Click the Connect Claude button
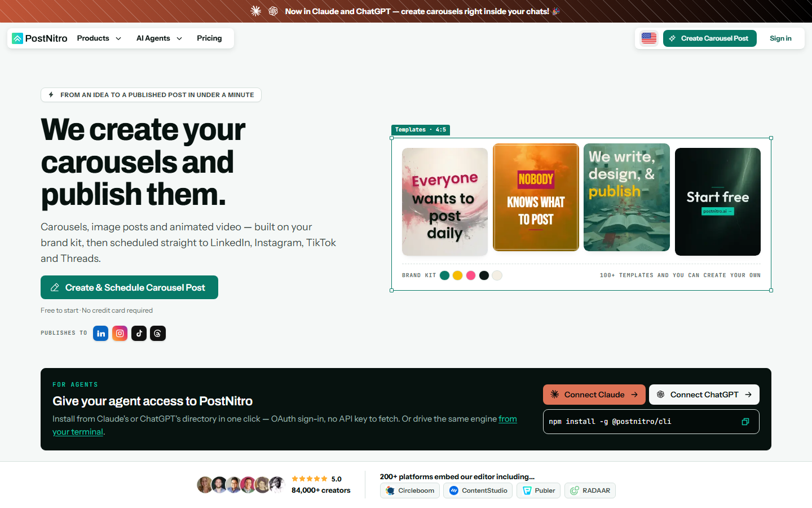Viewport: 812px width, 508px height. point(594,395)
